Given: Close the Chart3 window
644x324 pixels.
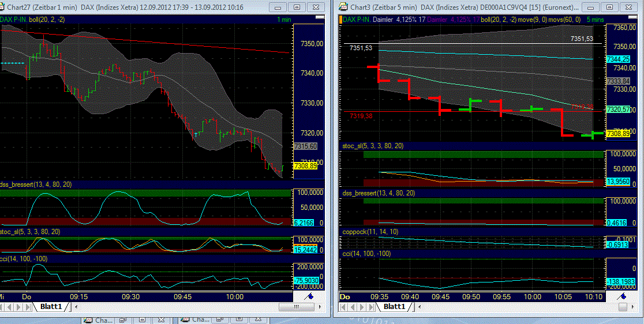Looking at the screenshot, I should click(x=628, y=7).
